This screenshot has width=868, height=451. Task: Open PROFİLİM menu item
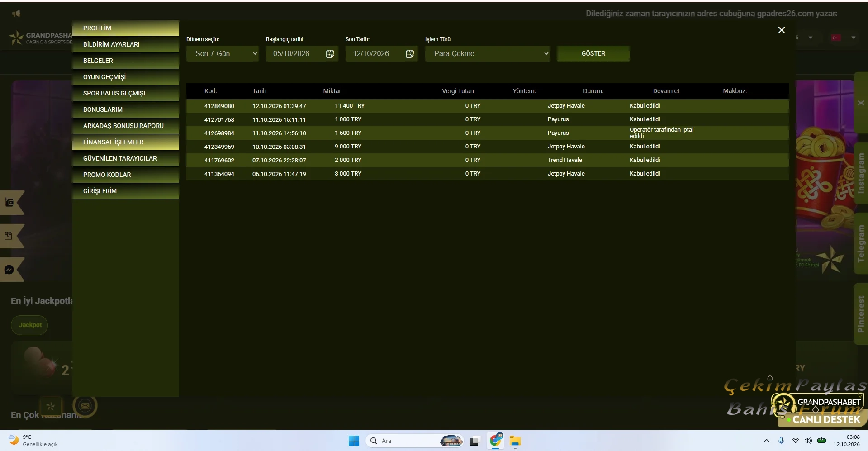[126, 28]
